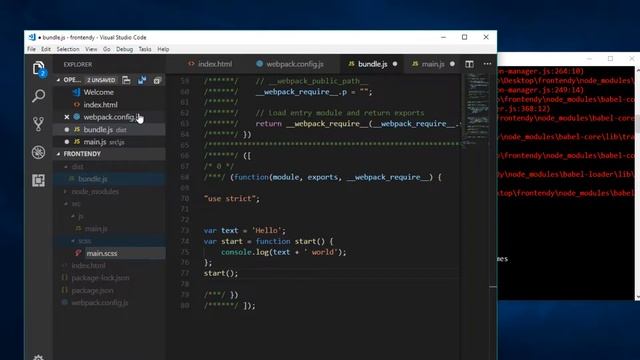Click the 2 UNSAVED badge
The image size is (640, 360).
101,80
